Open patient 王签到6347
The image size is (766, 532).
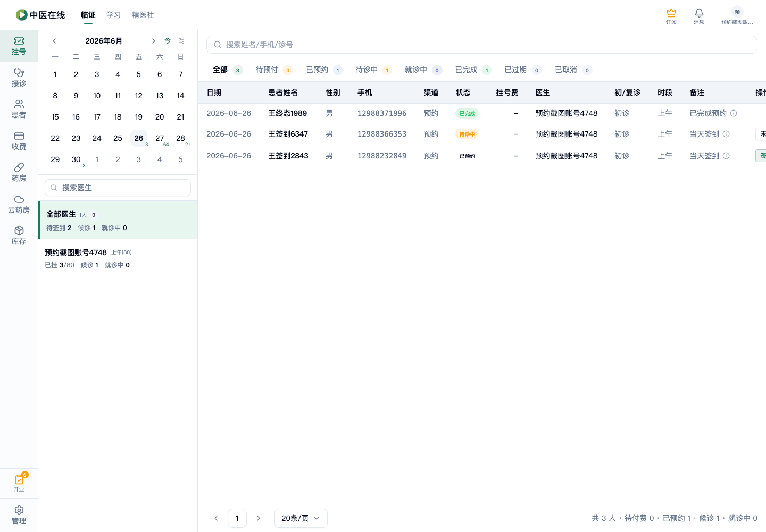(288, 134)
